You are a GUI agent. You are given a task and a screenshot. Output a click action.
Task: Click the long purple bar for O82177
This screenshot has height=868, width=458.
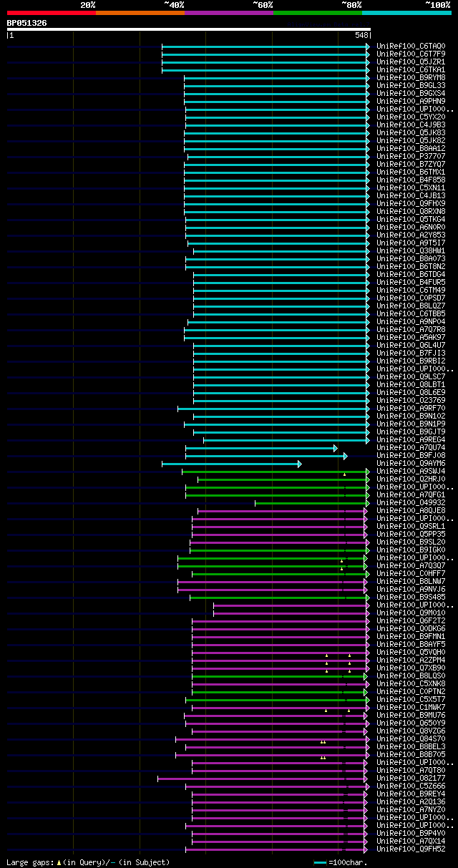262,779
